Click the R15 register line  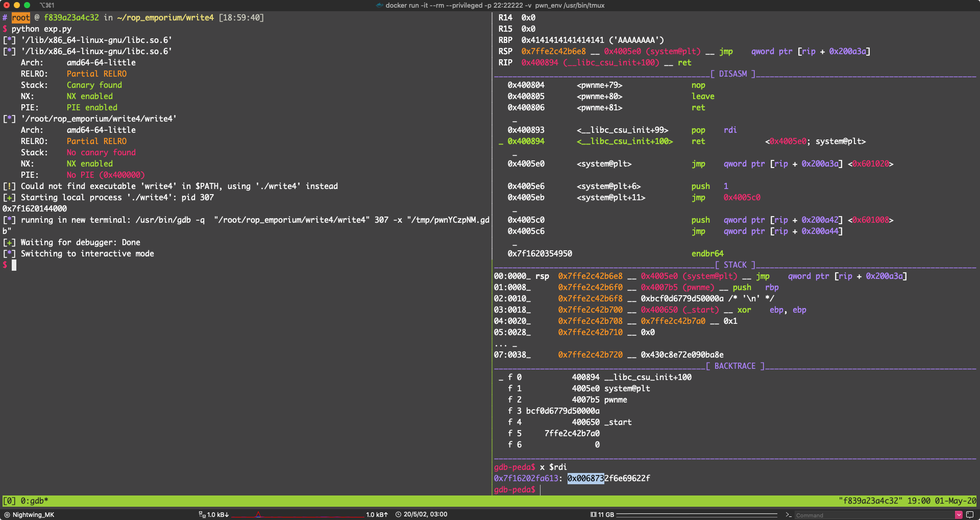(517, 29)
